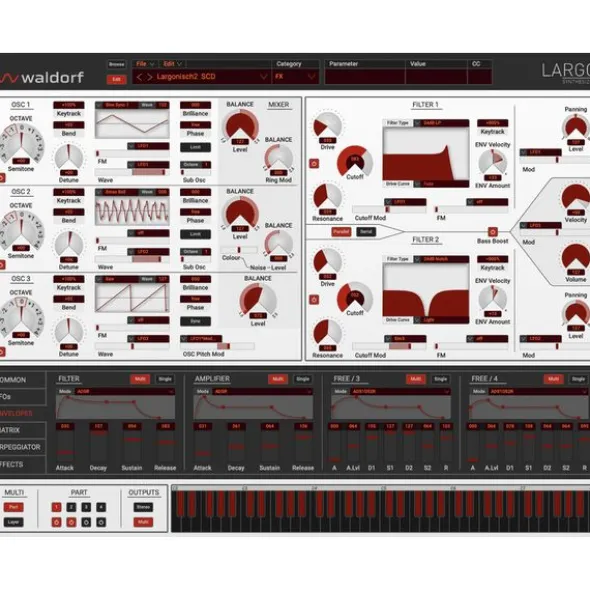Click the Browse button
The width and height of the screenshot is (590, 591).
pyautogui.click(x=116, y=64)
